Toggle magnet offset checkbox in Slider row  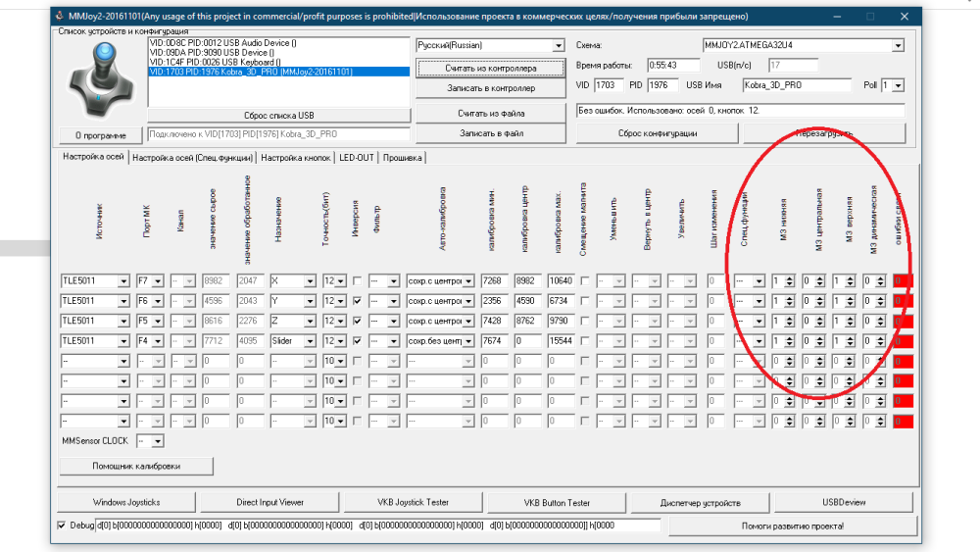tap(584, 341)
